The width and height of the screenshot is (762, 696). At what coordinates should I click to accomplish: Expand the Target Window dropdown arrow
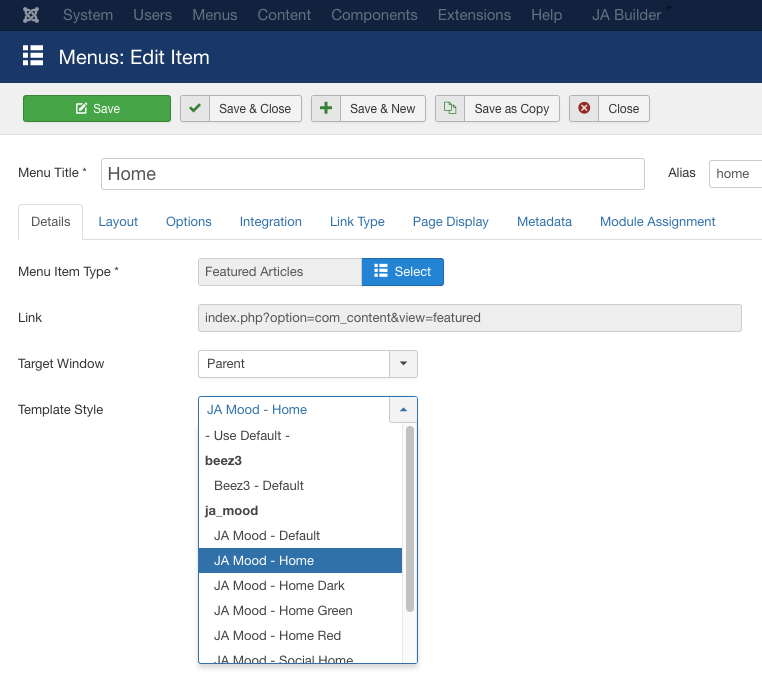point(403,364)
